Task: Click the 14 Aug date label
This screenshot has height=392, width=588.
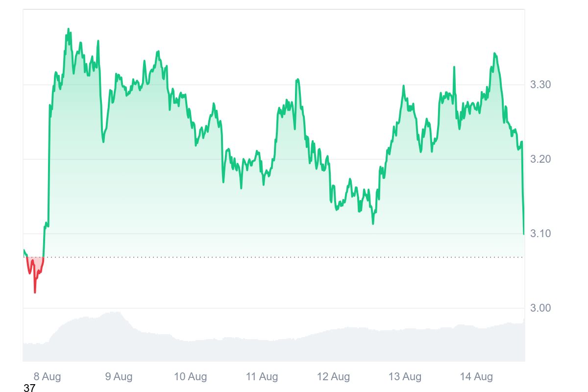Action: (476, 377)
